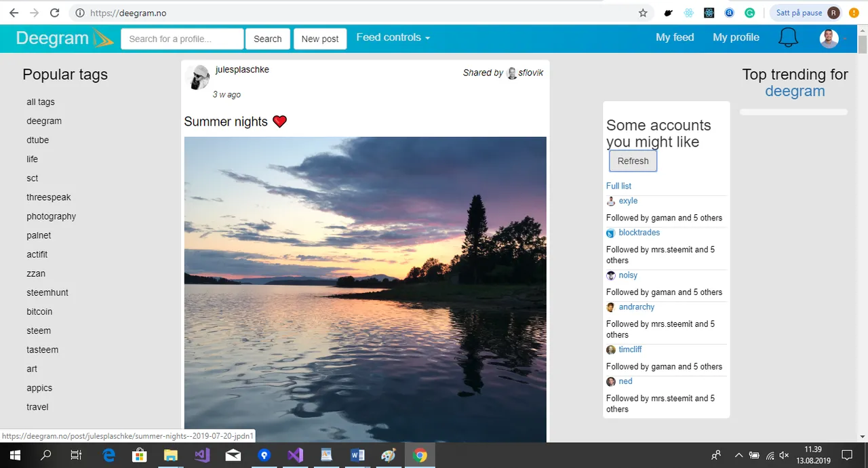Viewport: 868px width, 468px height.
Task: Go to My profile
Action: click(x=736, y=37)
